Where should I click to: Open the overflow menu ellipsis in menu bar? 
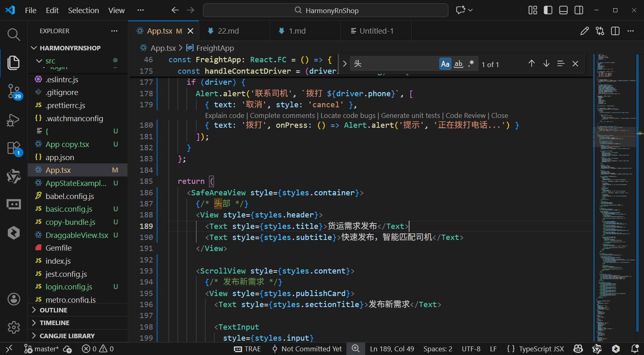140,10
